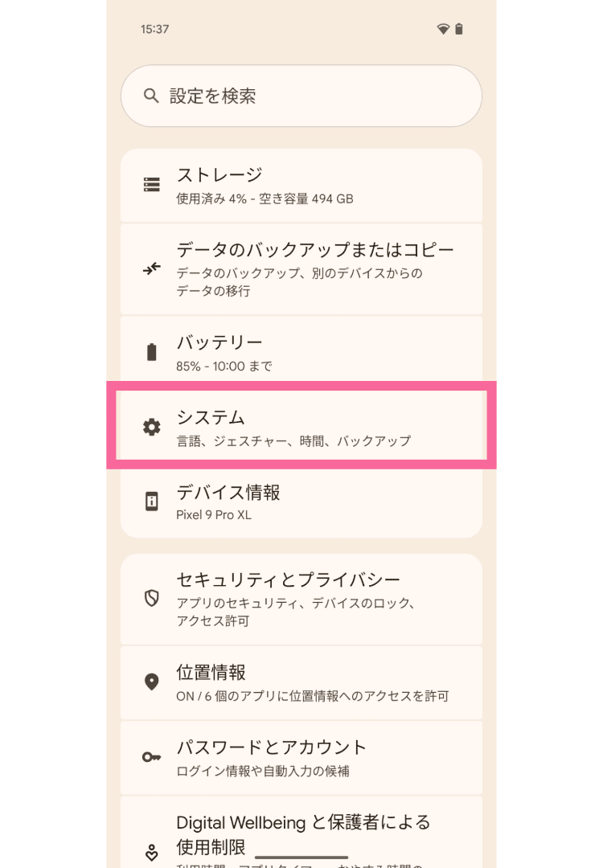
Task: Tap the device info icon
Action: (151, 502)
